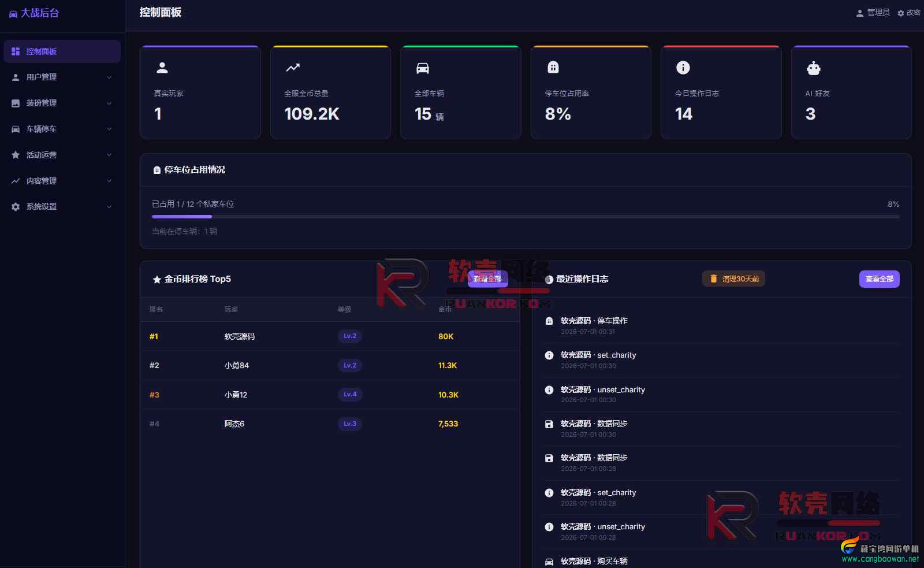Viewport: 924px width, 568px height.
Task: Click the 软壳源码 · 停车操作 log entry
Action: pos(594,321)
